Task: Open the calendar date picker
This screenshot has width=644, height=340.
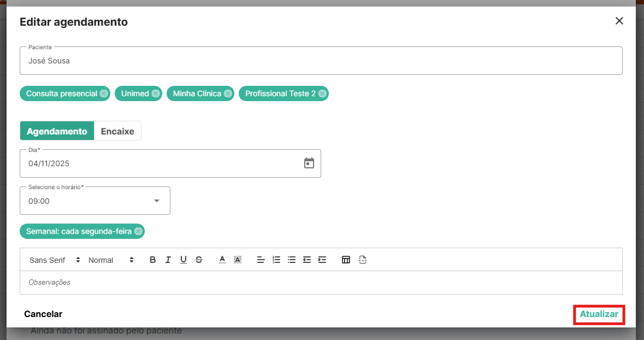Action: [309, 163]
